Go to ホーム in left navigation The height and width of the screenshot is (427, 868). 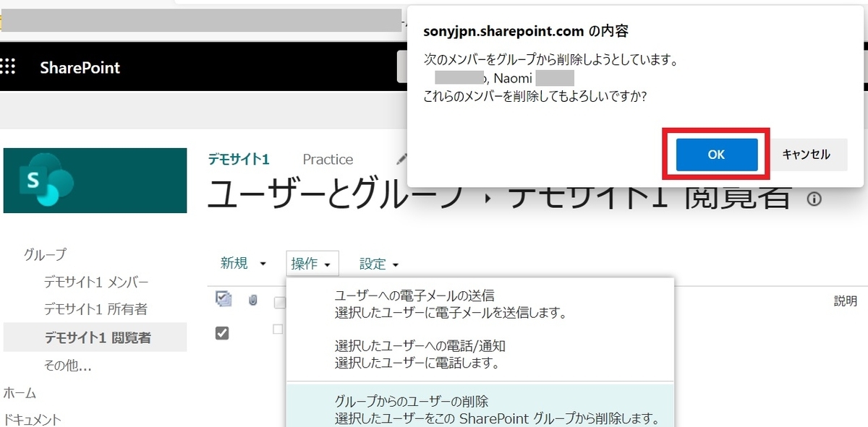[20, 393]
